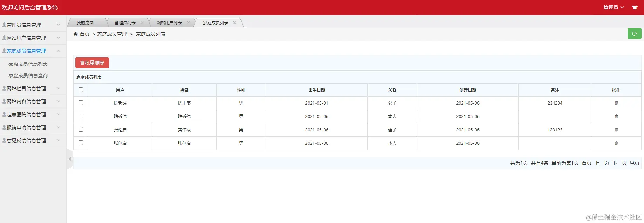
Task: Expand 报销申请信息管理 using its chevron
Action: (59, 127)
